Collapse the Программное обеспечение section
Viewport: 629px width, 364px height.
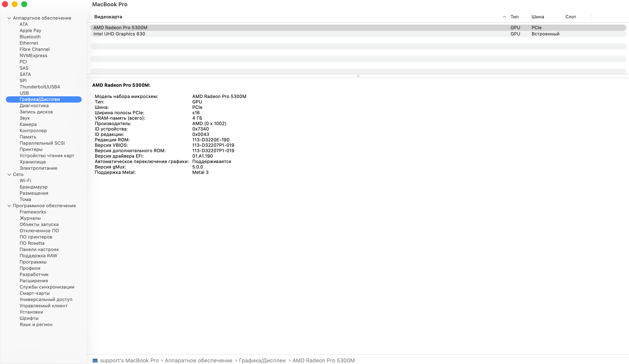pyautogui.click(x=9, y=206)
